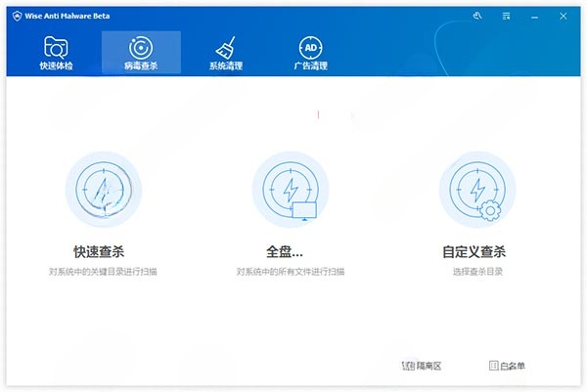Open the main menu icon in title bar
Image resolution: width=587 pixels, height=392 pixels.
click(506, 16)
